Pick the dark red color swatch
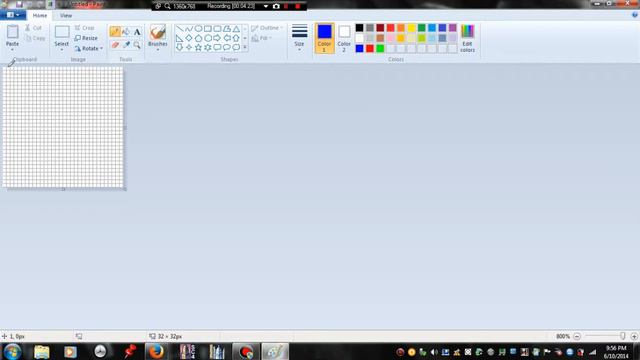640x360 pixels. [x=380, y=28]
